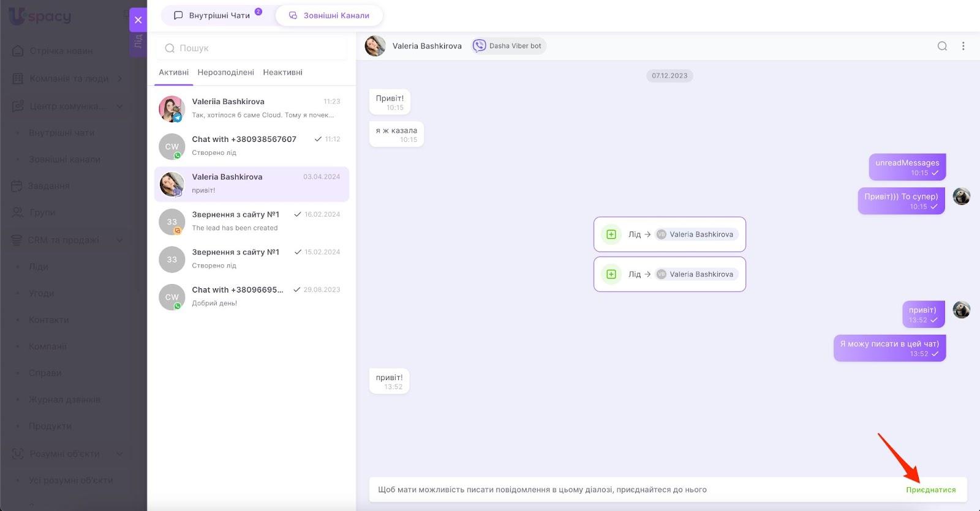
Task: Click the Завдання calendar icon in sidebar
Action: click(x=17, y=185)
